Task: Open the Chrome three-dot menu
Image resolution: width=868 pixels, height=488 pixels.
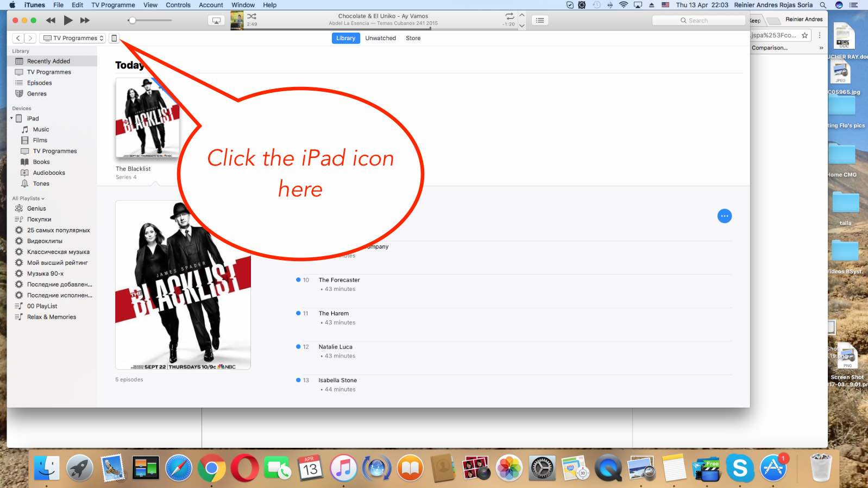Action: click(x=820, y=35)
